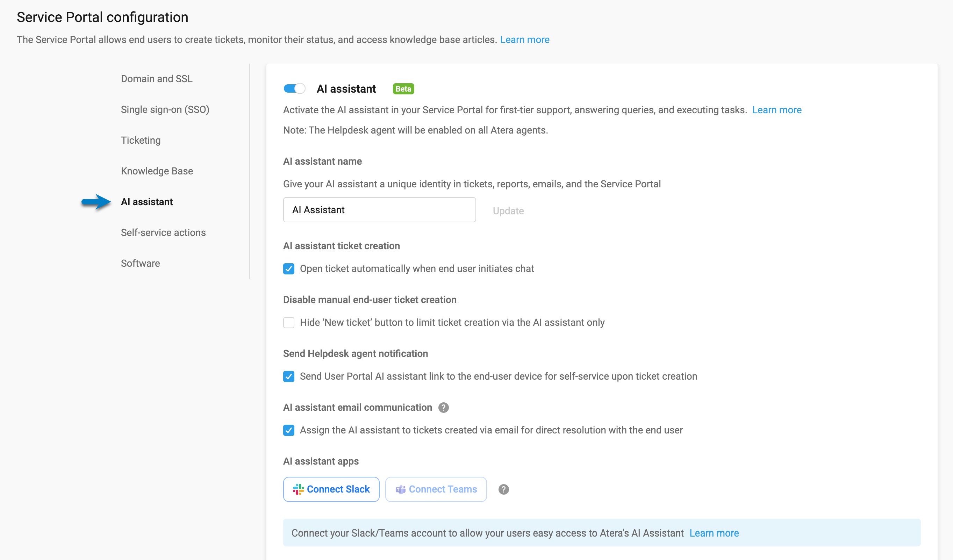Select AI assistant in the sidebar
The height and width of the screenshot is (560, 953).
pos(147,202)
